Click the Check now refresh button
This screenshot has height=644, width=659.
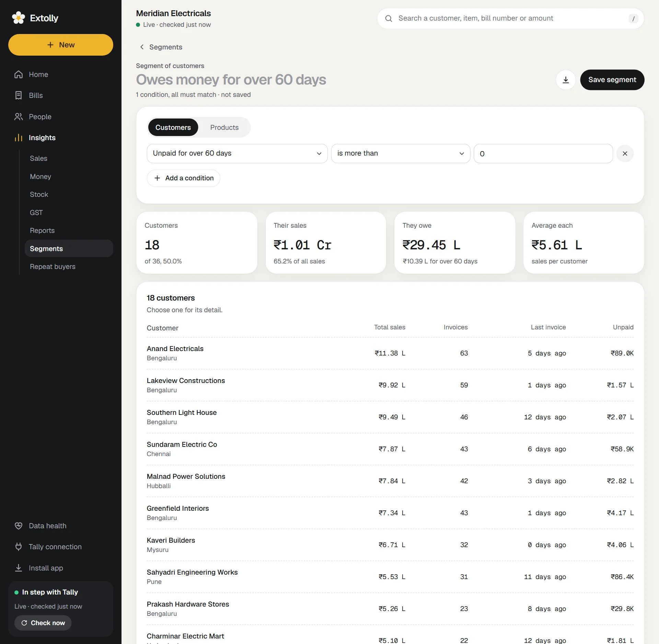click(43, 623)
